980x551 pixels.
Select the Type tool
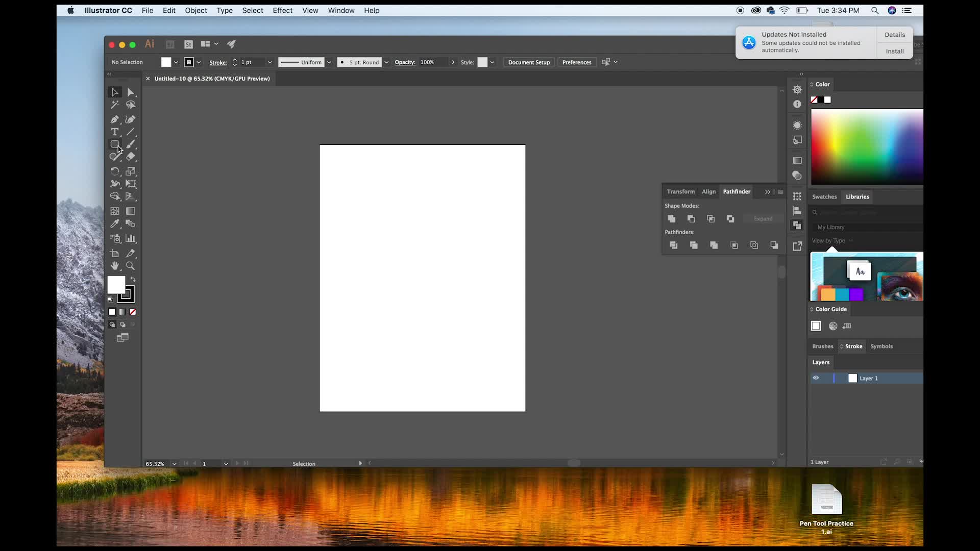pyautogui.click(x=115, y=132)
